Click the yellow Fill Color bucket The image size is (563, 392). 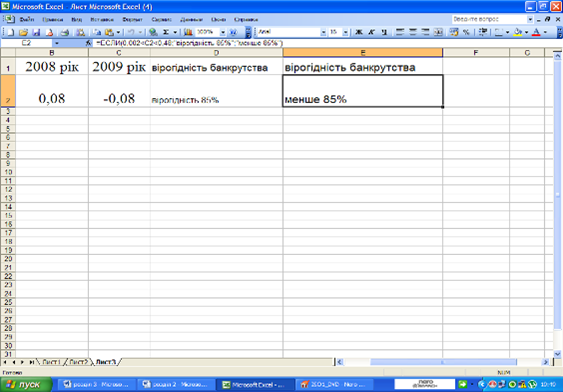[517, 32]
